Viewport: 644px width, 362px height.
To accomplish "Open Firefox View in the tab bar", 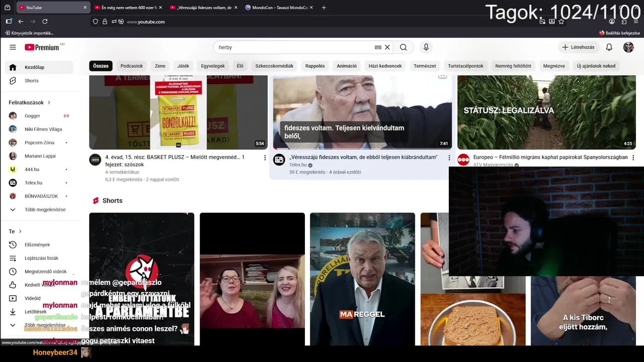I will (x=8, y=8).
